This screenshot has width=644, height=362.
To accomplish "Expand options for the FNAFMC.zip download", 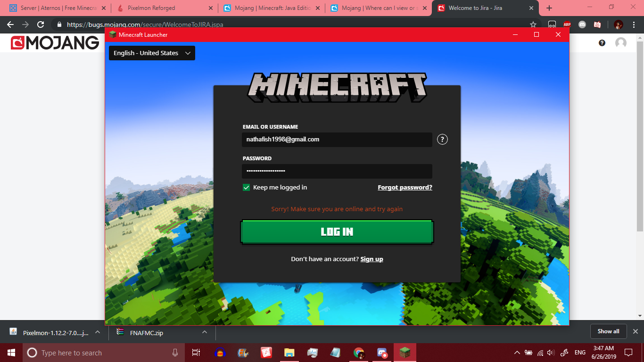I will tap(205, 332).
